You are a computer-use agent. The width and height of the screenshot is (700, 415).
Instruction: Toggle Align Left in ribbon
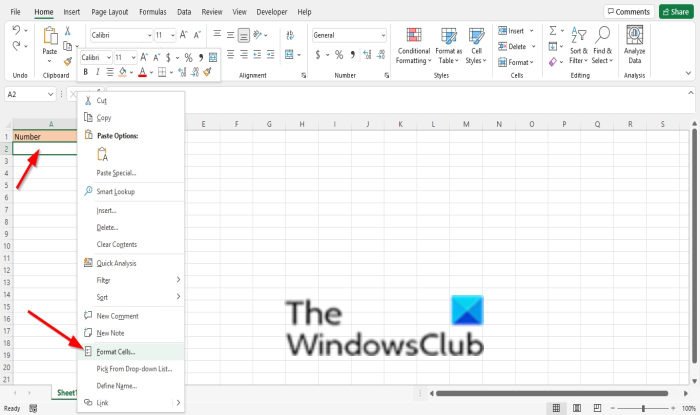click(x=230, y=55)
